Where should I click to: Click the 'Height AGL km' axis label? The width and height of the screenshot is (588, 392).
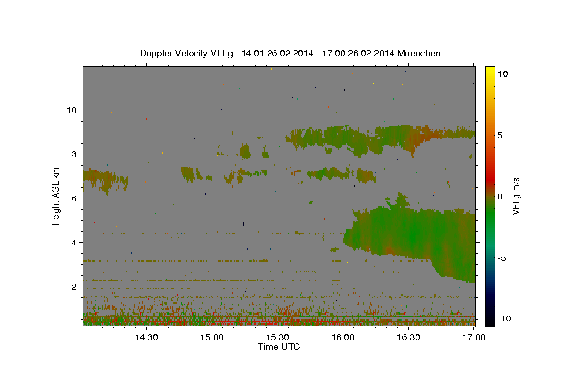tap(56, 196)
